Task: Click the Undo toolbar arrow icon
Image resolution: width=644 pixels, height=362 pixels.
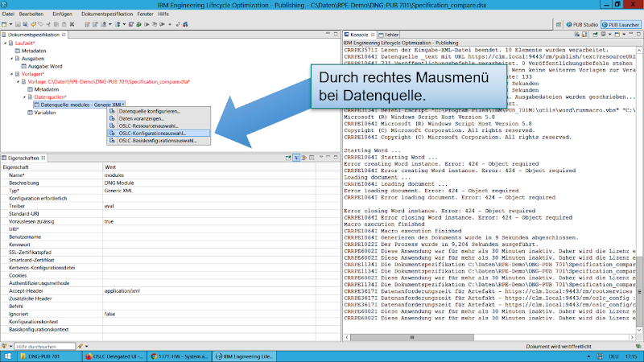Action: pyautogui.click(x=33, y=25)
